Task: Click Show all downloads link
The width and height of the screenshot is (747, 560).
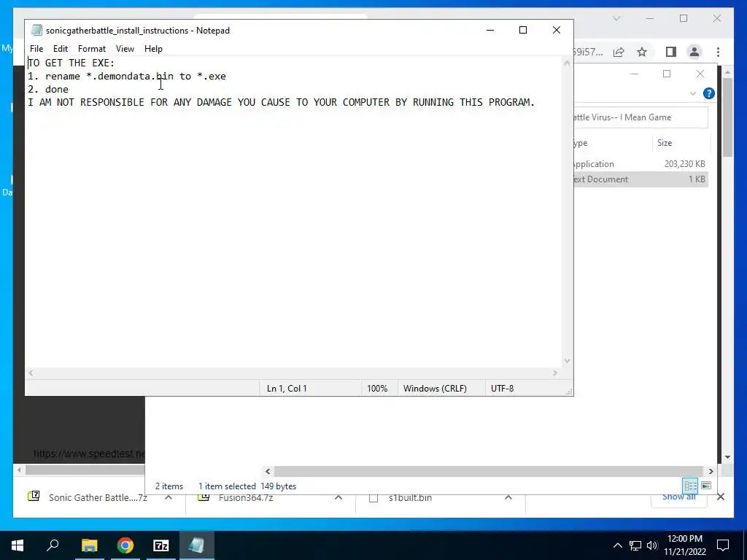Action: point(679,497)
